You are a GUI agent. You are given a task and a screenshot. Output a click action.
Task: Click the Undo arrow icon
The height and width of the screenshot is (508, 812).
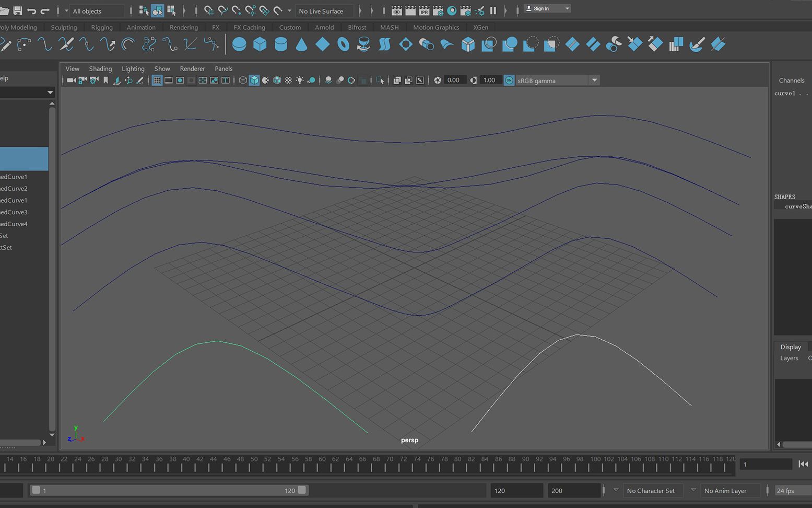click(31, 10)
